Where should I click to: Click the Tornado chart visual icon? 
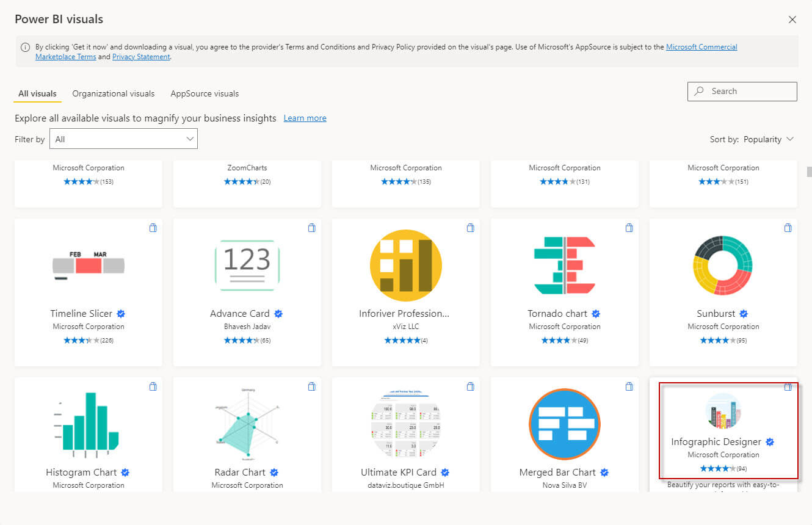pos(564,264)
